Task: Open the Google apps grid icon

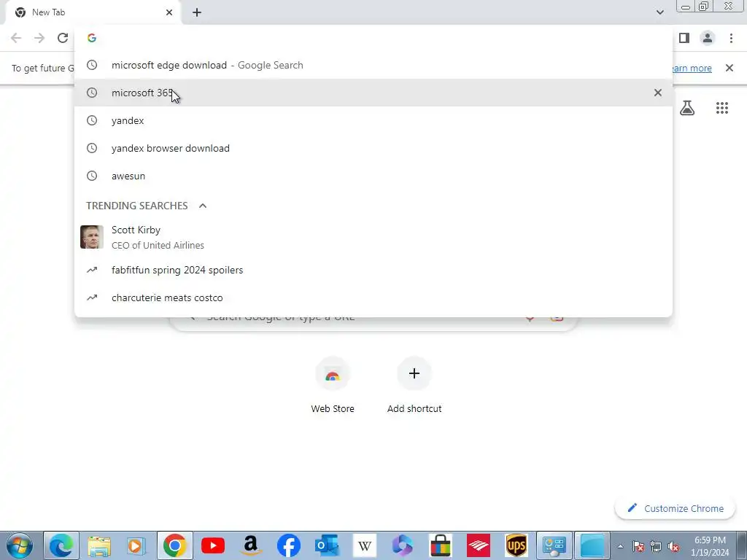Action: pyautogui.click(x=722, y=108)
